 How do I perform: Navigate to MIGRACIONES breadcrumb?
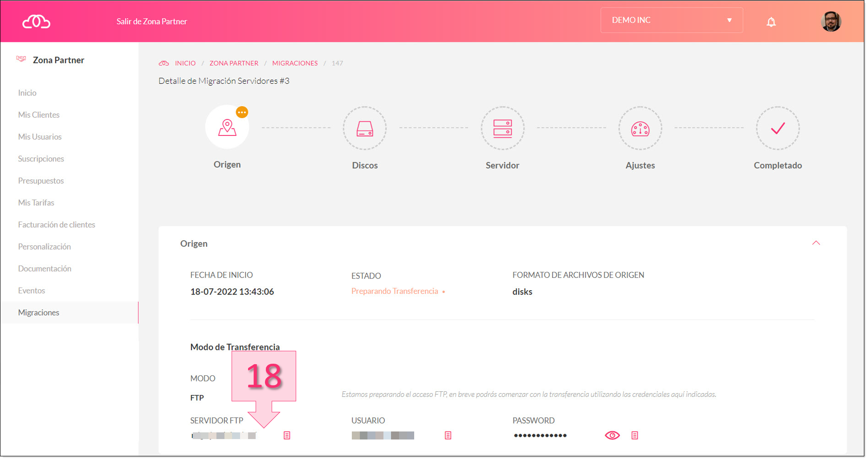295,63
